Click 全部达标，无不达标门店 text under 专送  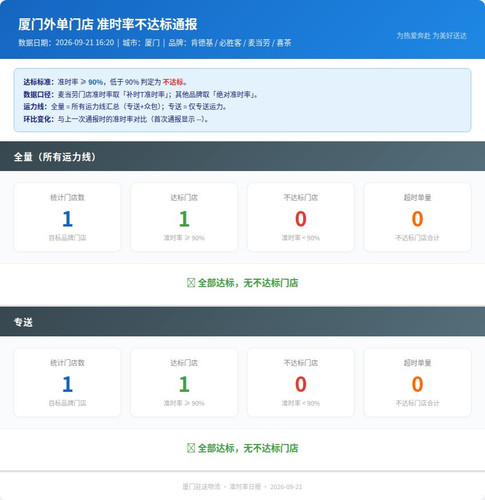[x=248, y=448]
